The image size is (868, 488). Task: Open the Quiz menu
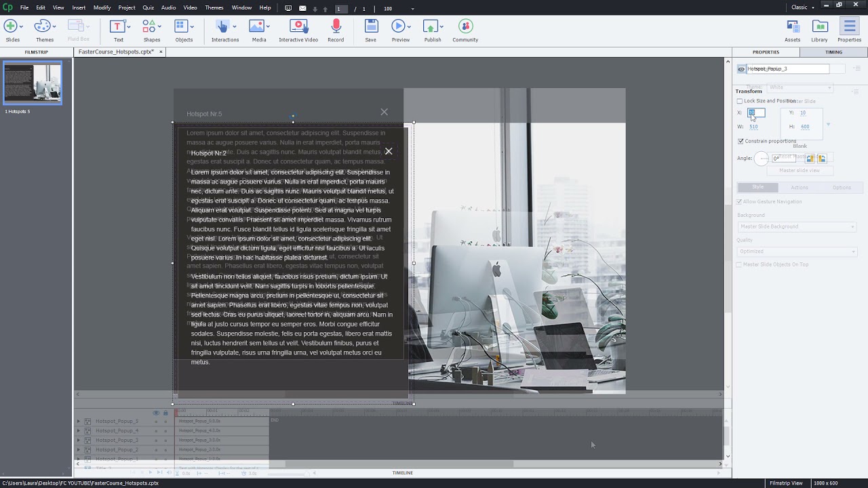click(x=148, y=7)
